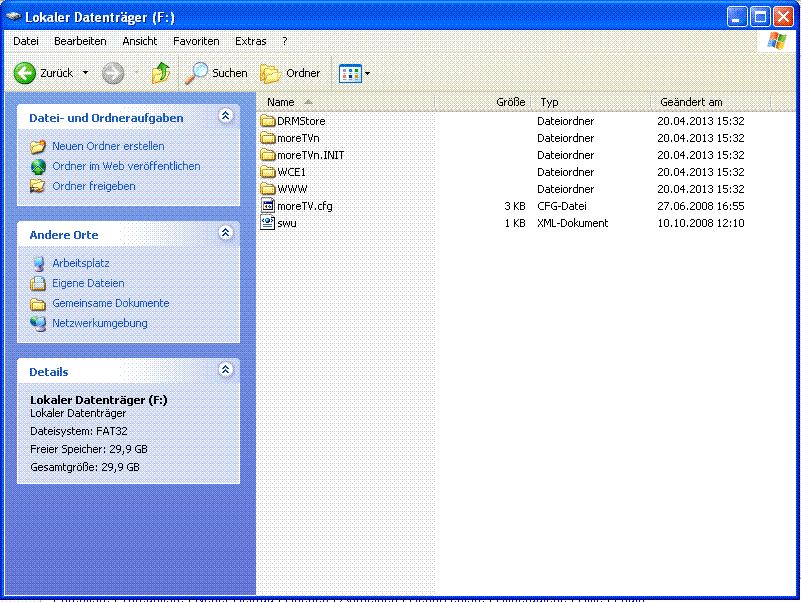Viewport: 801px width, 602px height.
Task: Select the moreTV.cfg file icon
Action: tap(267, 206)
